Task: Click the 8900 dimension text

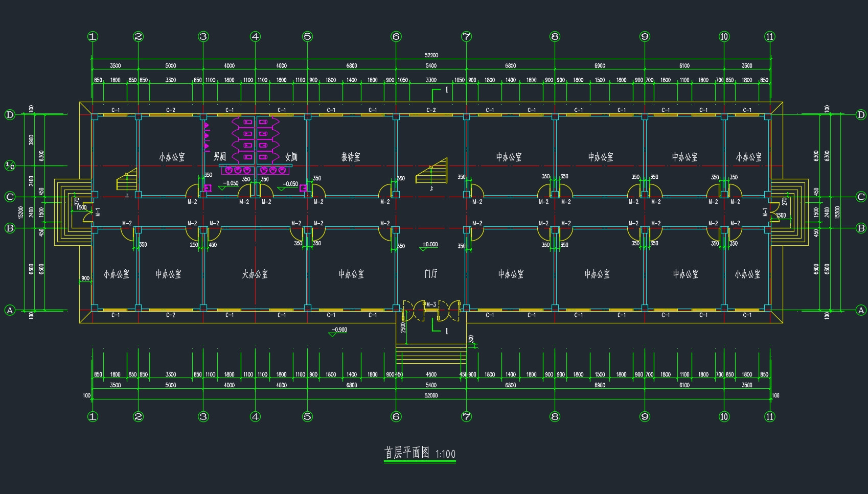Action: click(x=600, y=385)
